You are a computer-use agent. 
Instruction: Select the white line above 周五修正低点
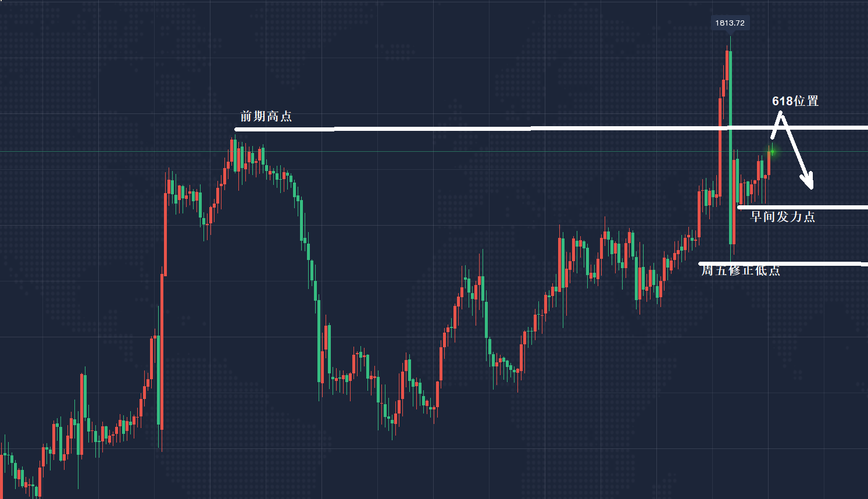point(785,263)
